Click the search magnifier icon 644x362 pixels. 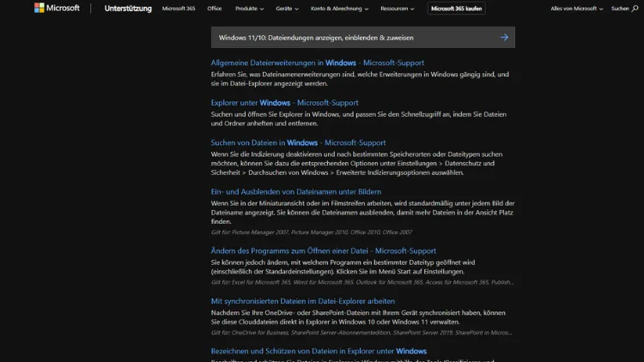tap(635, 9)
